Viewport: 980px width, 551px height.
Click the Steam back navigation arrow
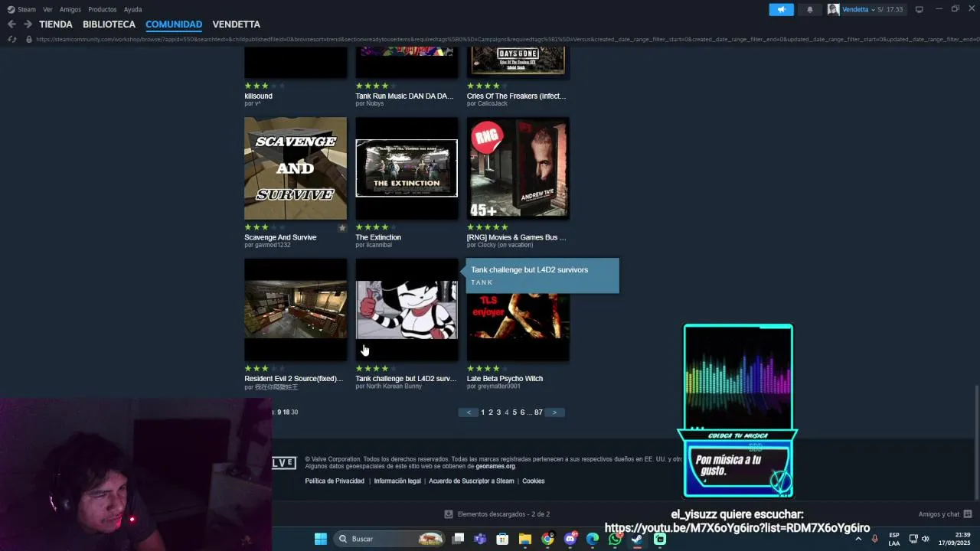coord(11,24)
